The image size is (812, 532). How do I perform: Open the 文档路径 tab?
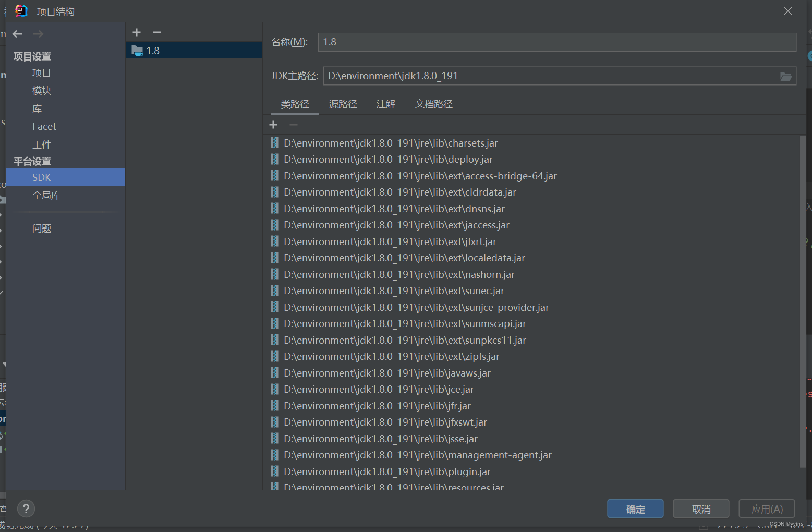click(434, 104)
